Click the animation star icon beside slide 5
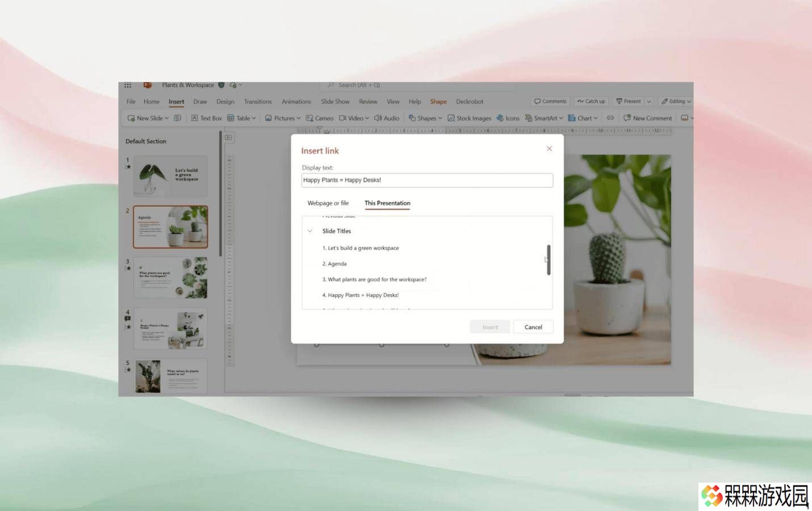The width and height of the screenshot is (812, 511). [128, 370]
